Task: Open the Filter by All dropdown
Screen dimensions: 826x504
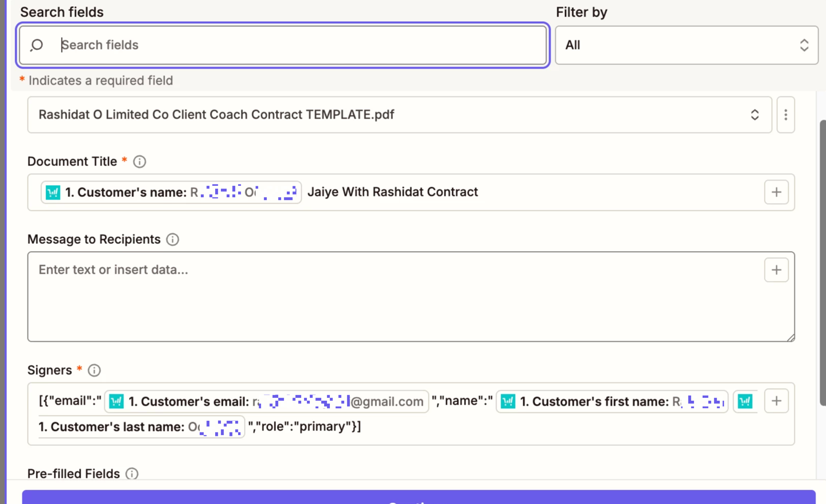Action: pyautogui.click(x=686, y=45)
